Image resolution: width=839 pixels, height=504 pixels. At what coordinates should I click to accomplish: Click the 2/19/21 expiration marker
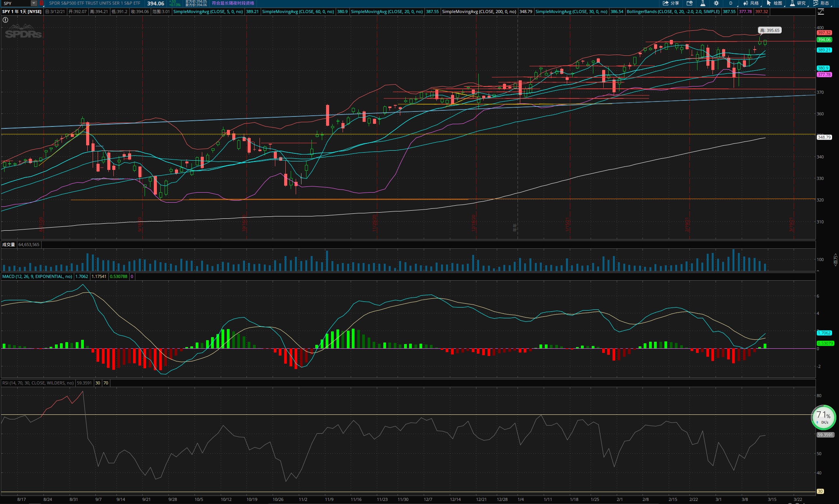click(x=687, y=225)
